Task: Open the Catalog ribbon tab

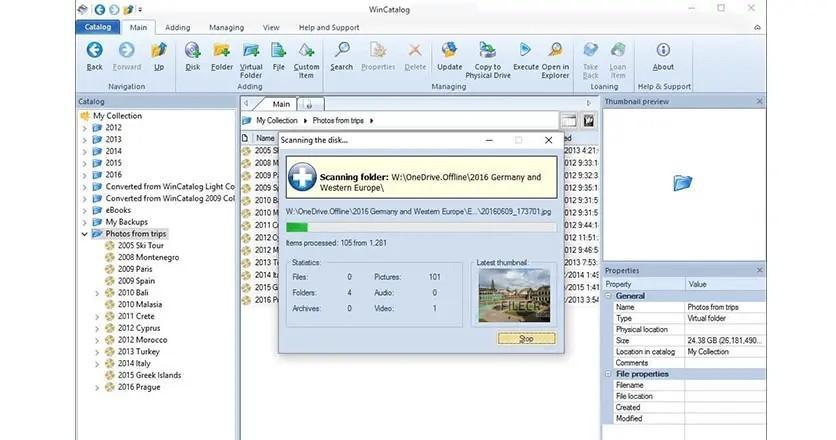Action: pos(98,27)
